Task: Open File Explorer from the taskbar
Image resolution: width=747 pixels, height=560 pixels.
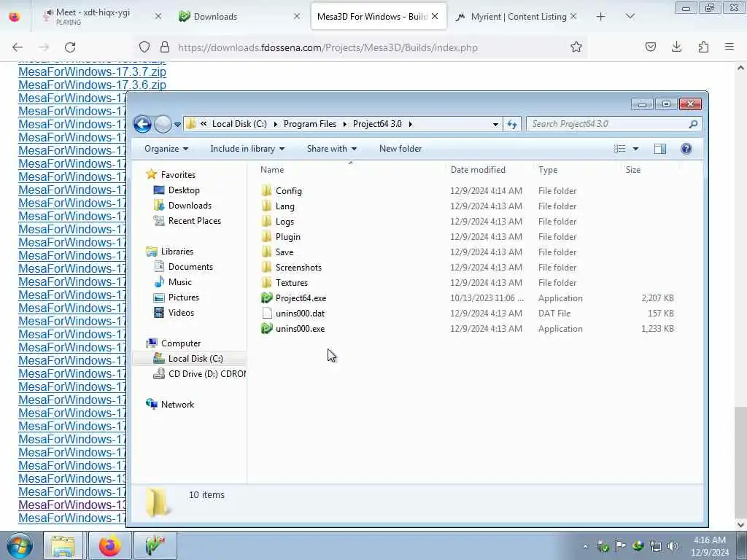Action: pos(63,545)
